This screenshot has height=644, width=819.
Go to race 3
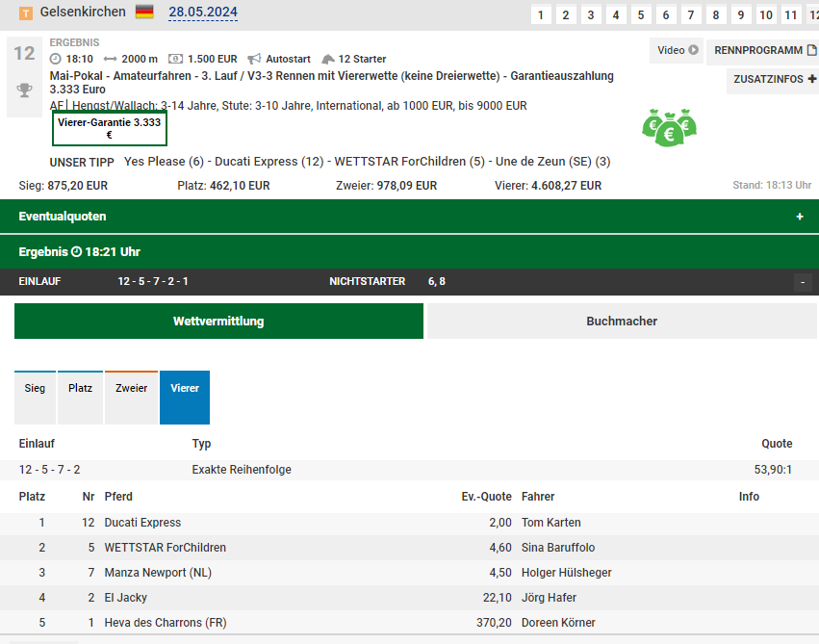(591, 15)
